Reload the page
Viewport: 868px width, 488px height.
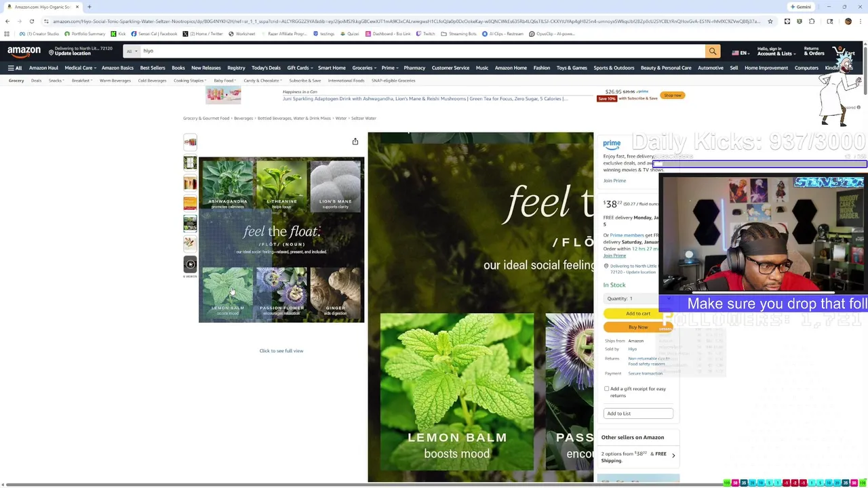(x=31, y=21)
